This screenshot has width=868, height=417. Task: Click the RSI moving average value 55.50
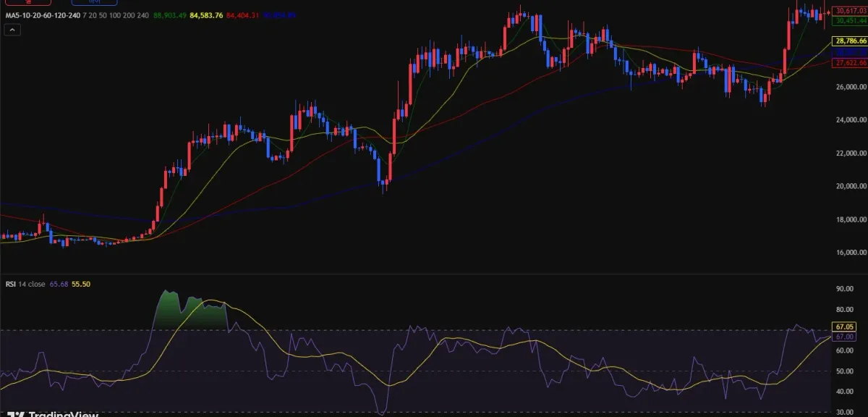(x=81, y=285)
